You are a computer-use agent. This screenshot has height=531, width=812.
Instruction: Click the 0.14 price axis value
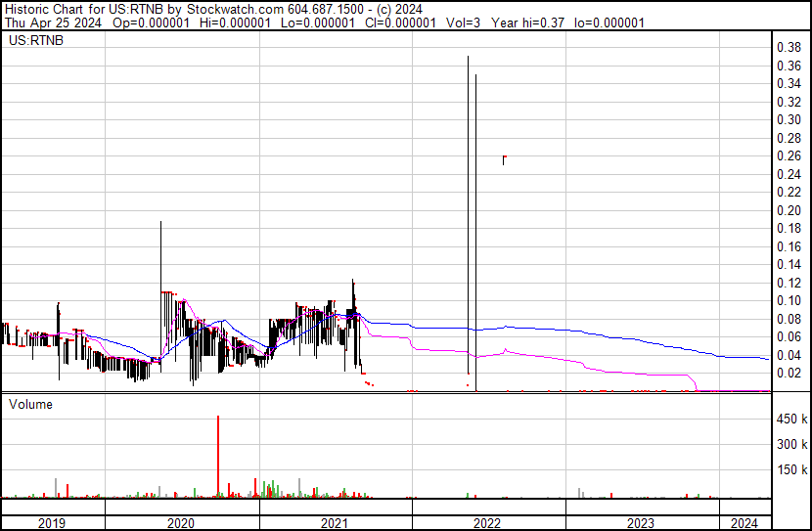click(789, 264)
